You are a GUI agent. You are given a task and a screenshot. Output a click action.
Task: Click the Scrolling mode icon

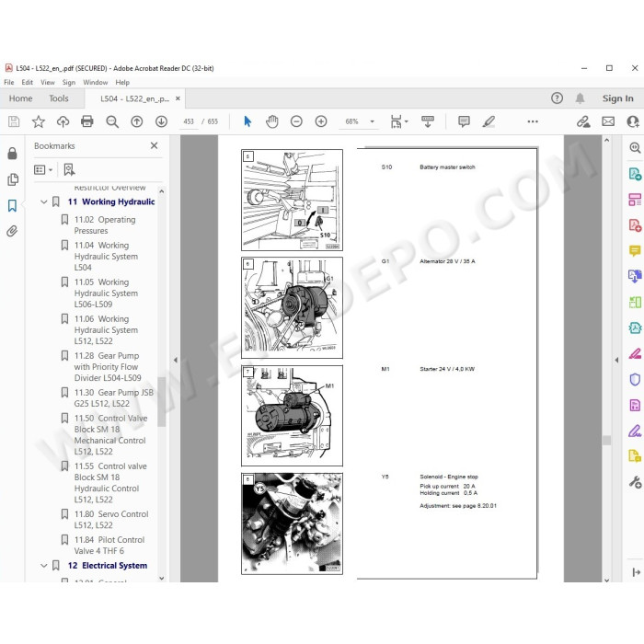[x=428, y=121]
